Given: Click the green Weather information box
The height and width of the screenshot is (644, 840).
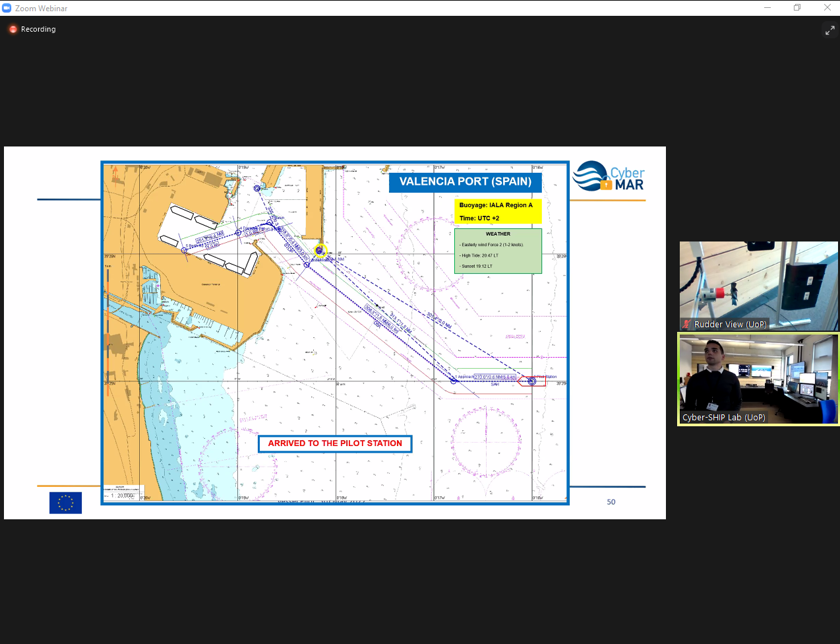Looking at the screenshot, I should [498, 251].
